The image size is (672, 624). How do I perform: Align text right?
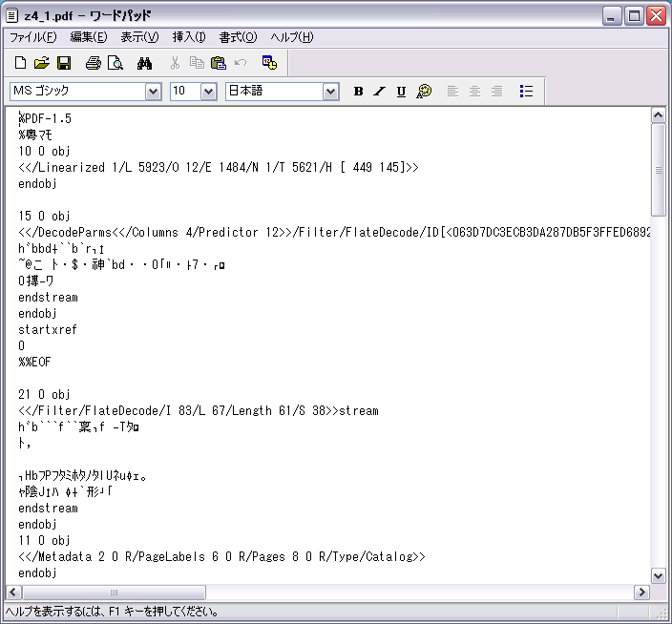[x=496, y=92]
